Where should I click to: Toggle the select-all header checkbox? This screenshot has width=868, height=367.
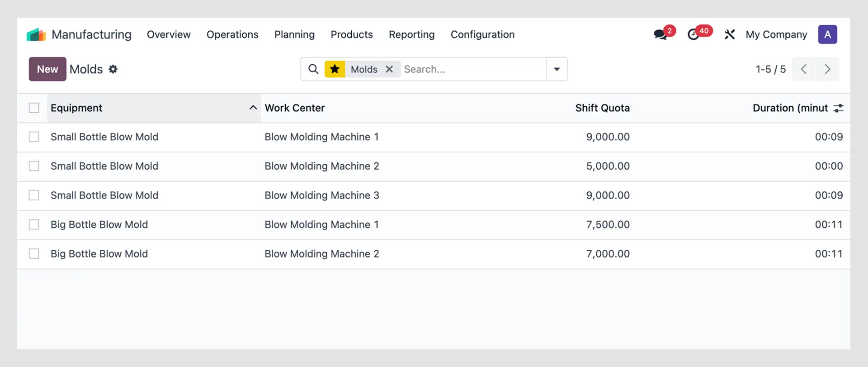coord(34,108)
